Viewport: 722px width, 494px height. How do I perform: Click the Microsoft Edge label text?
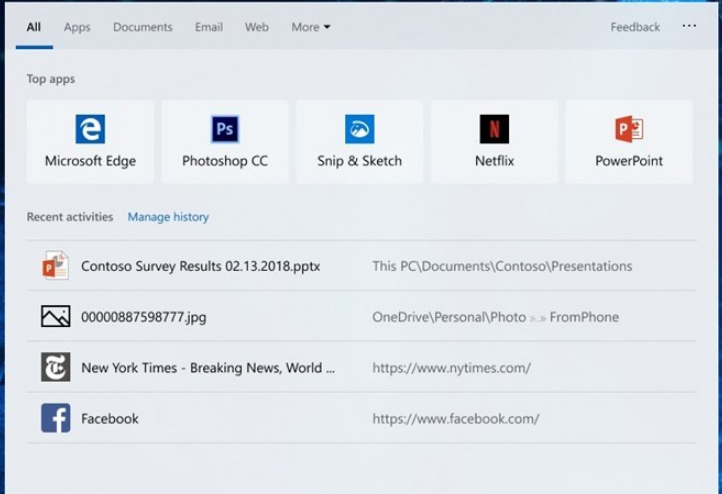point(90,161)
